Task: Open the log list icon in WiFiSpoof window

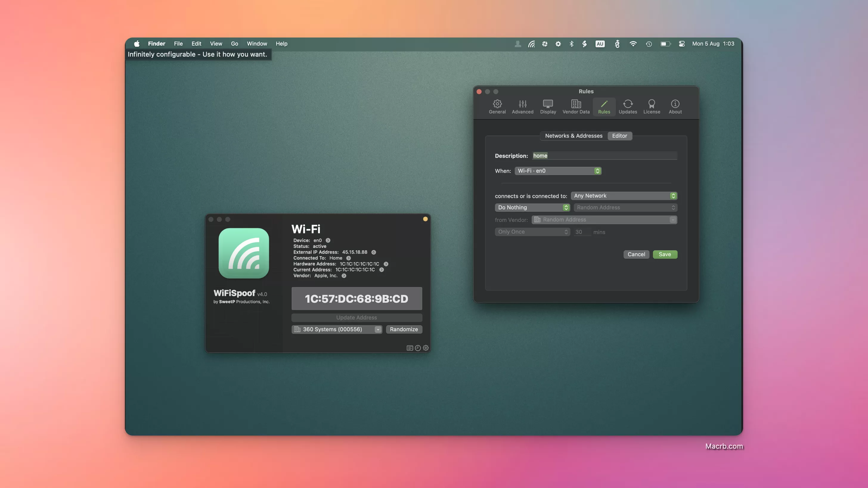Action: (x=409, y=348)
